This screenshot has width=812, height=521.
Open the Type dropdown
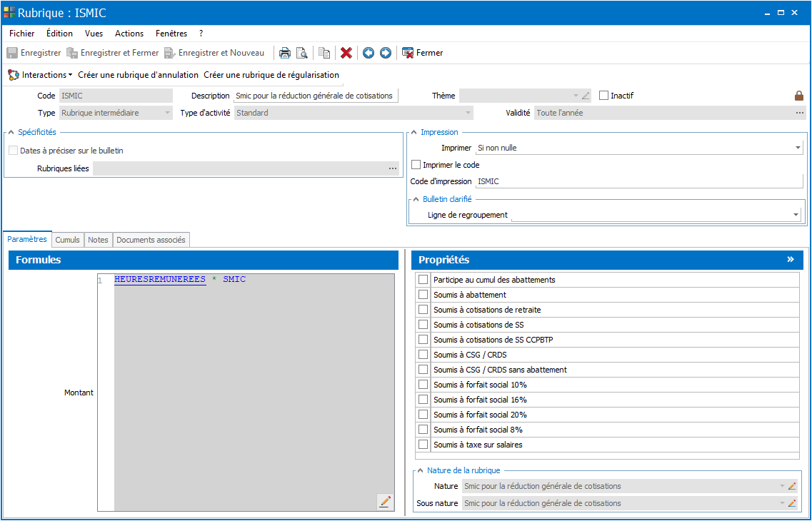167,113
